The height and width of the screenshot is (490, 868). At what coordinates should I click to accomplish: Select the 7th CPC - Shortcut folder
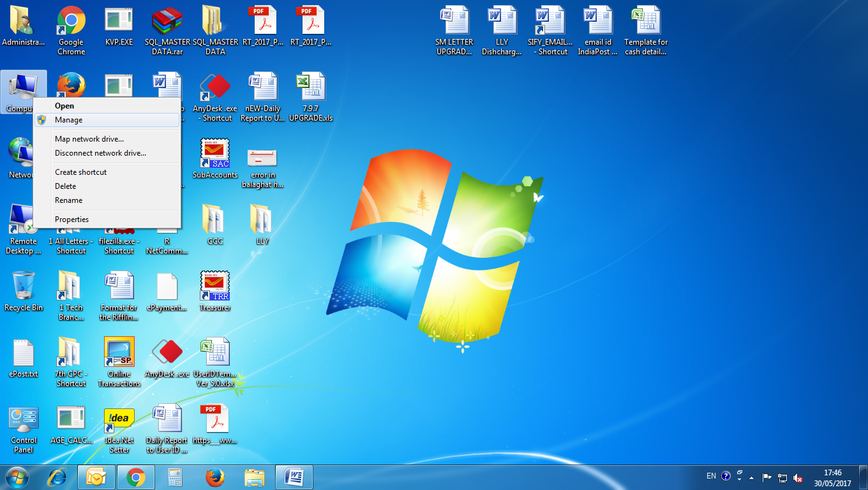[71, 362]
